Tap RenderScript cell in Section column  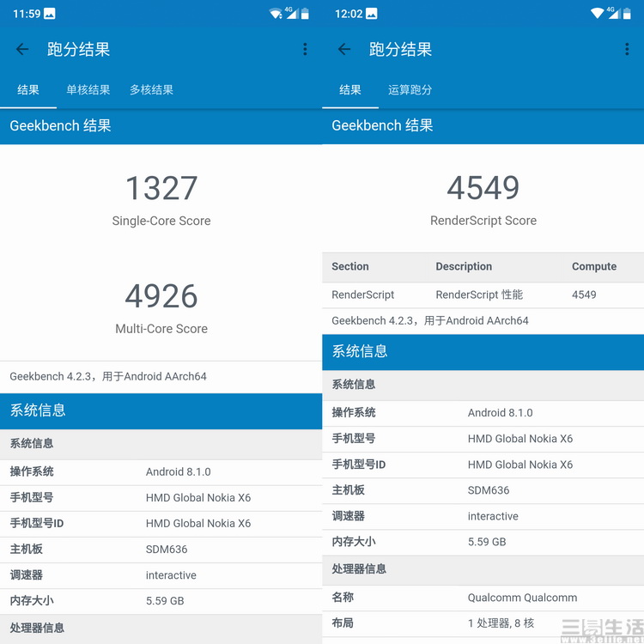click(x=363, y=295)
